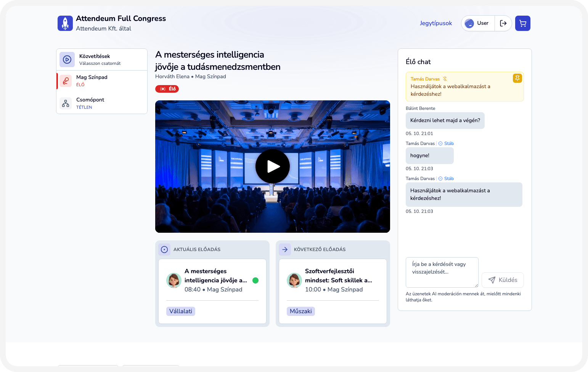The width and height of the screenshot is (588, 372).
Task: Click the speaker avatar in current talk card
Action: 174,280
